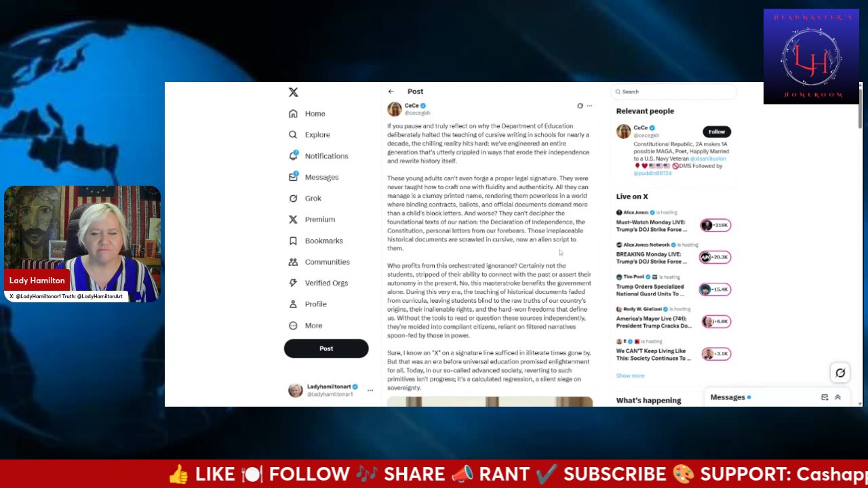Open the Explore magnifier icon
Image resolution: width=868 pixels, height=488 pixels.
click(293, 134)
